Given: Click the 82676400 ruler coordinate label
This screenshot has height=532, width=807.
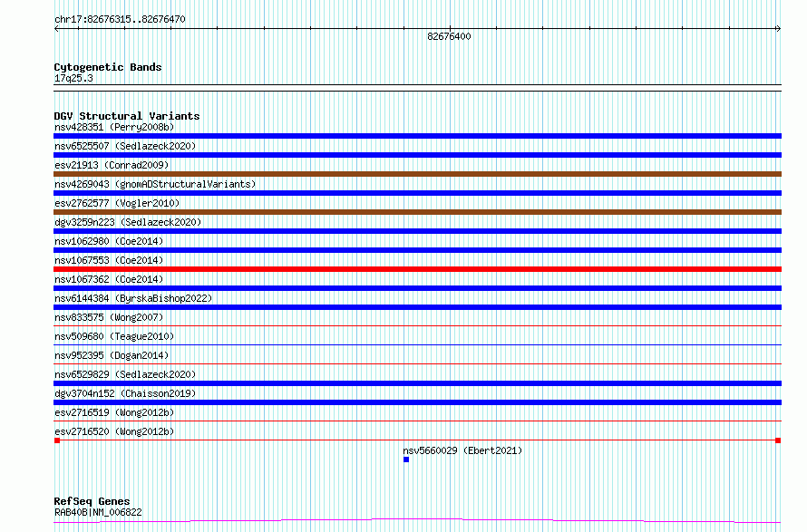Looking at the screenshot, I should pyautogui.click(x=449, y=36).
